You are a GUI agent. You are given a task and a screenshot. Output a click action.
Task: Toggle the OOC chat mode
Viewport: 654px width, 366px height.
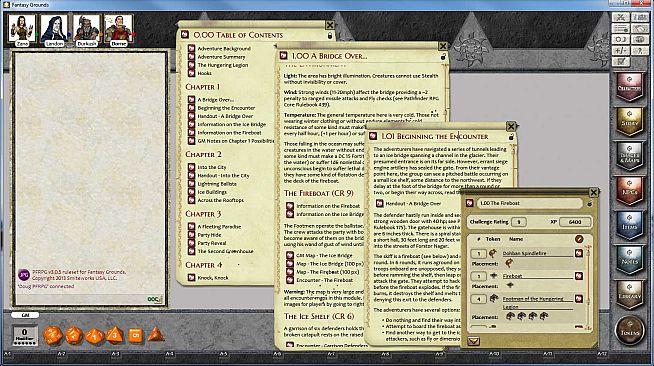coord(153,299)
